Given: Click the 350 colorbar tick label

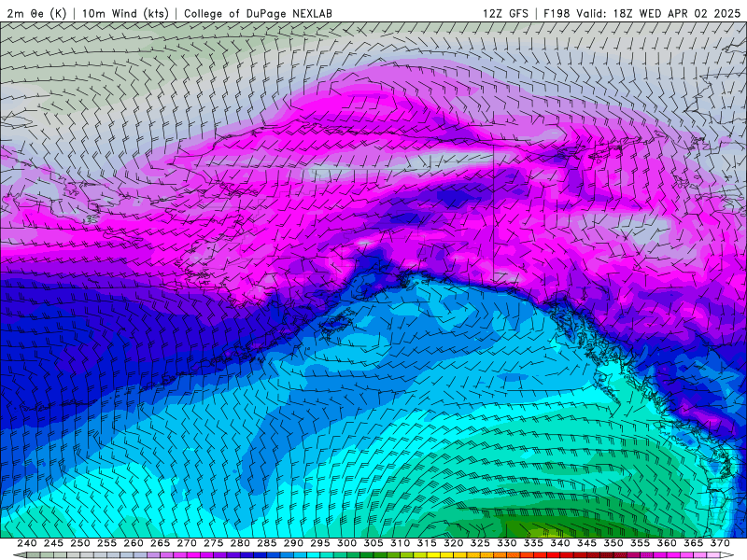Looking at the screenshot, I should [x=613, y=543].
